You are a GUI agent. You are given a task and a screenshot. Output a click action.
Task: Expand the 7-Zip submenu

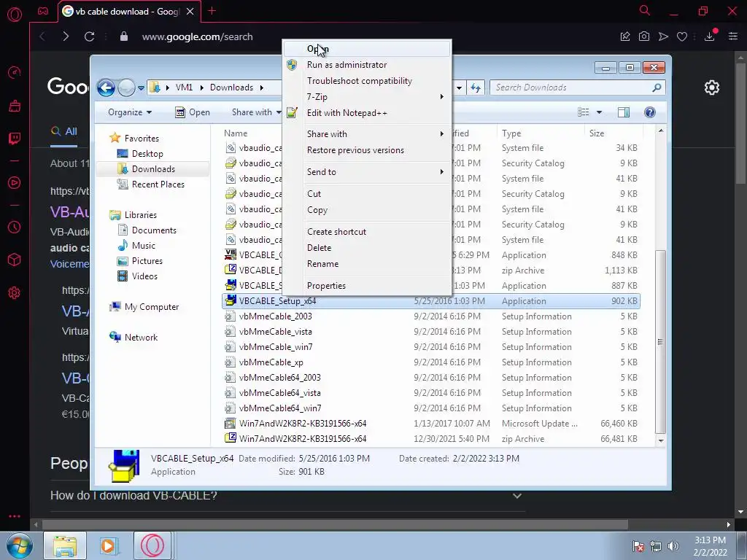click(368, 97)
